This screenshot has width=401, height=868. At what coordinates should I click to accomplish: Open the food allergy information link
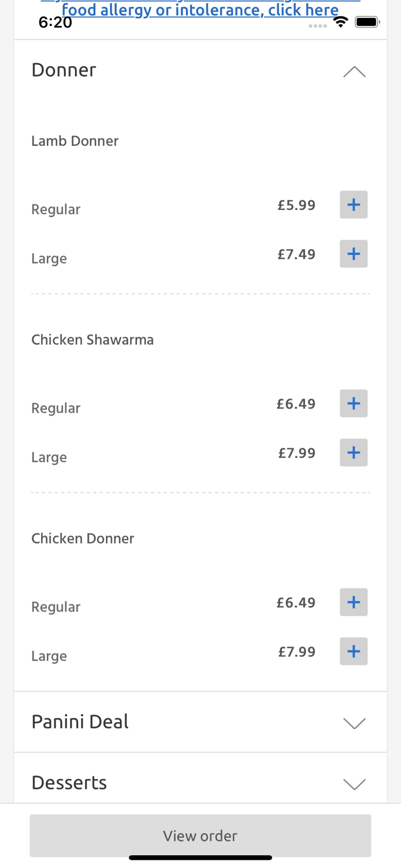pos(200,9)
